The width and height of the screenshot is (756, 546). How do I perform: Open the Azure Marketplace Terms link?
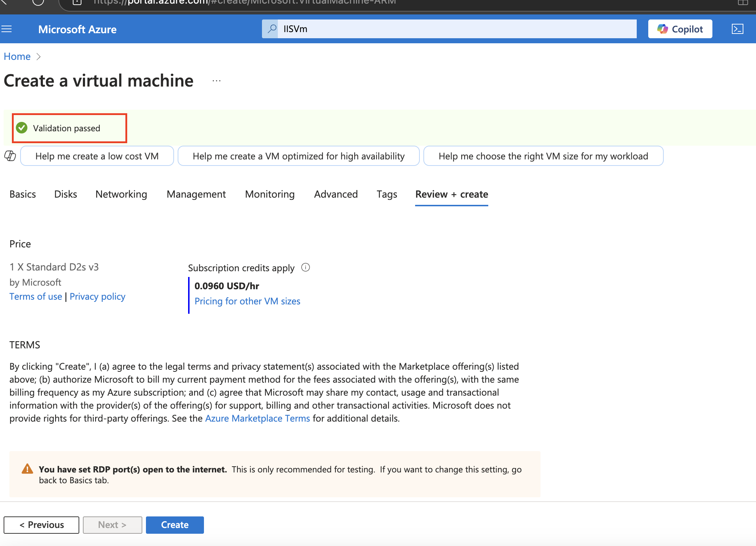click(257, 418)
